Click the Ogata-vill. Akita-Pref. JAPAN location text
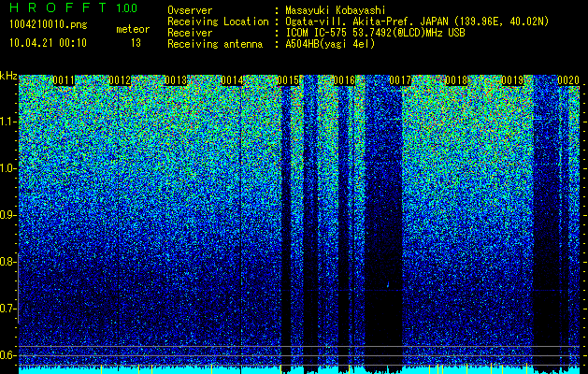Viewport: 588px width, 374px height. 419,22
